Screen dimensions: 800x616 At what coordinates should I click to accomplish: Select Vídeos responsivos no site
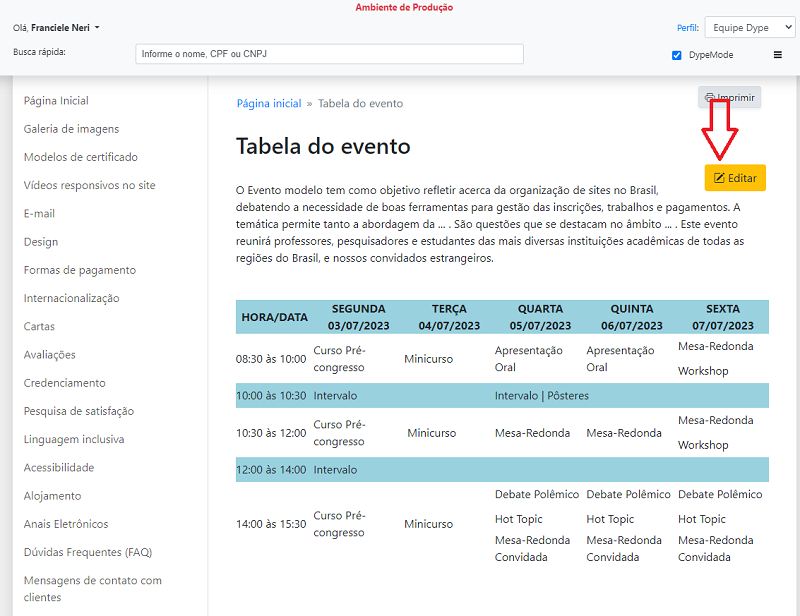[89, 185]
